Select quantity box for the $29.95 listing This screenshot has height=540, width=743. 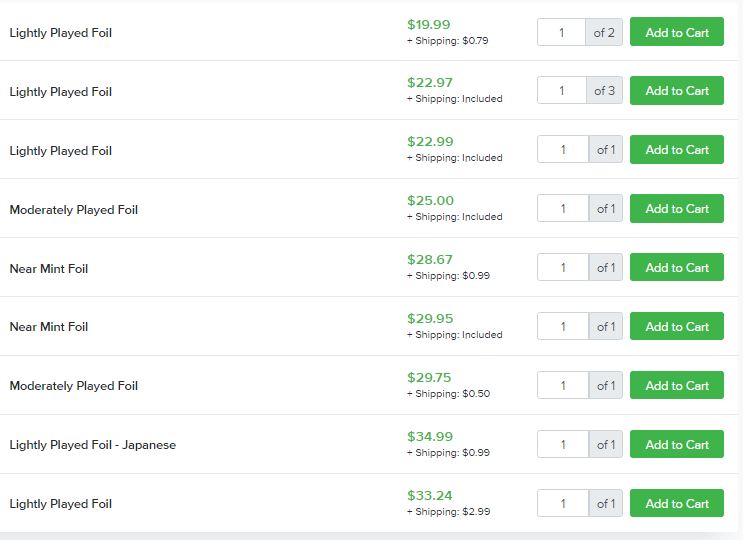pos(563,326)
